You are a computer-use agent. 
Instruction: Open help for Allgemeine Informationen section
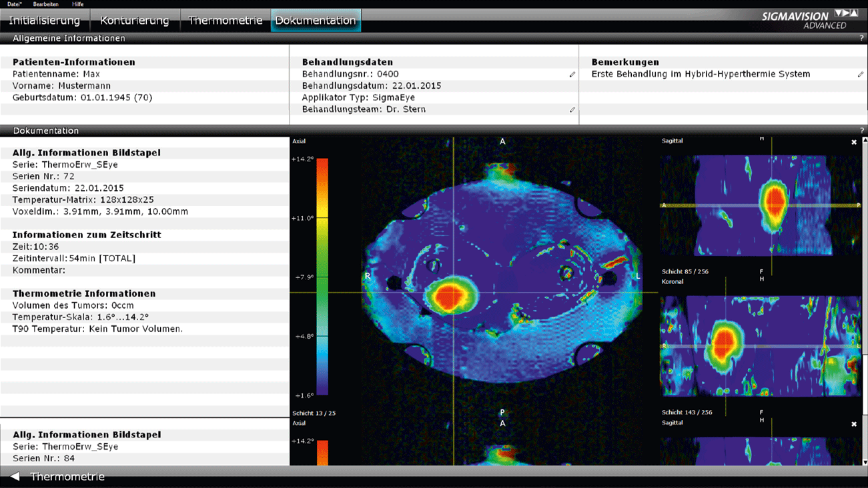[x=861, y=39]
